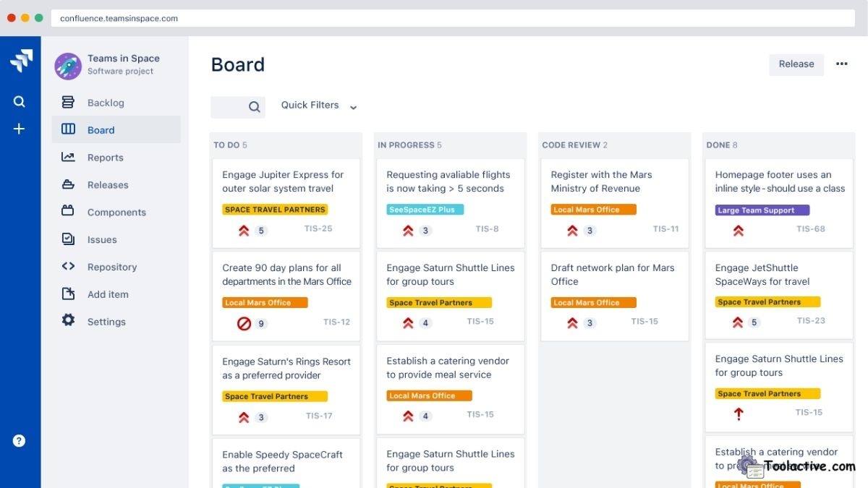868x488 pixels.
Task: Click the Teams in Space project avatar
Action: pyautogui.click(x=67, y=65)
